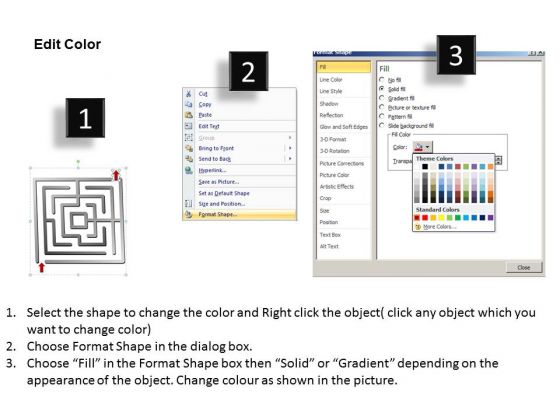Click the Size and Position icon

[189, 204]
